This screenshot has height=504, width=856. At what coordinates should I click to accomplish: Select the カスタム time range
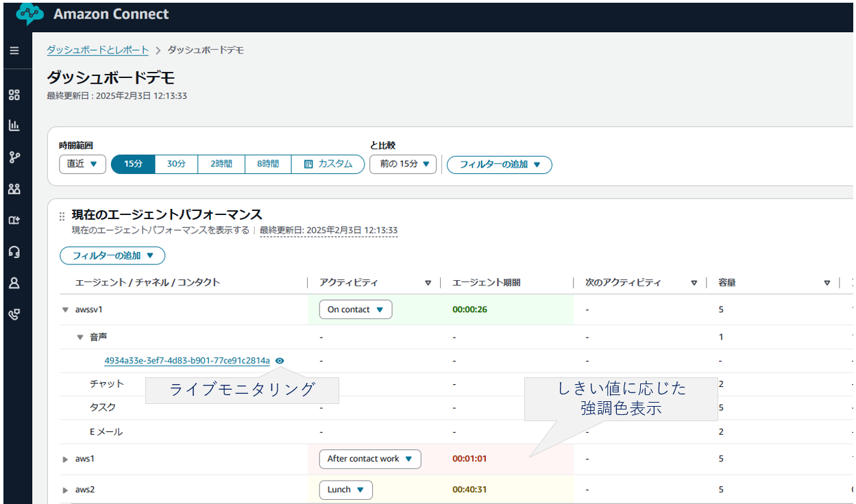328,164
